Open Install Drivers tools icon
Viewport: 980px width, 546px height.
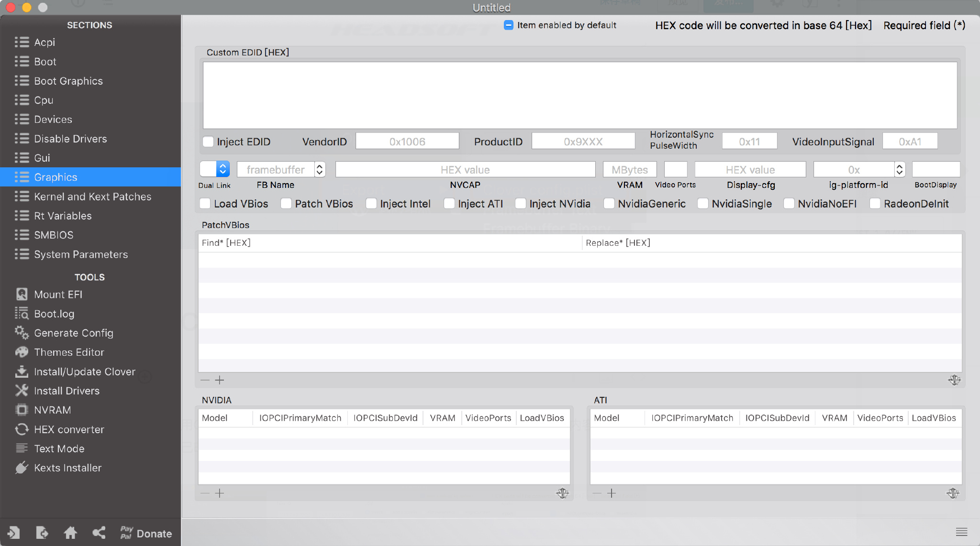click(x=22, y=391)
